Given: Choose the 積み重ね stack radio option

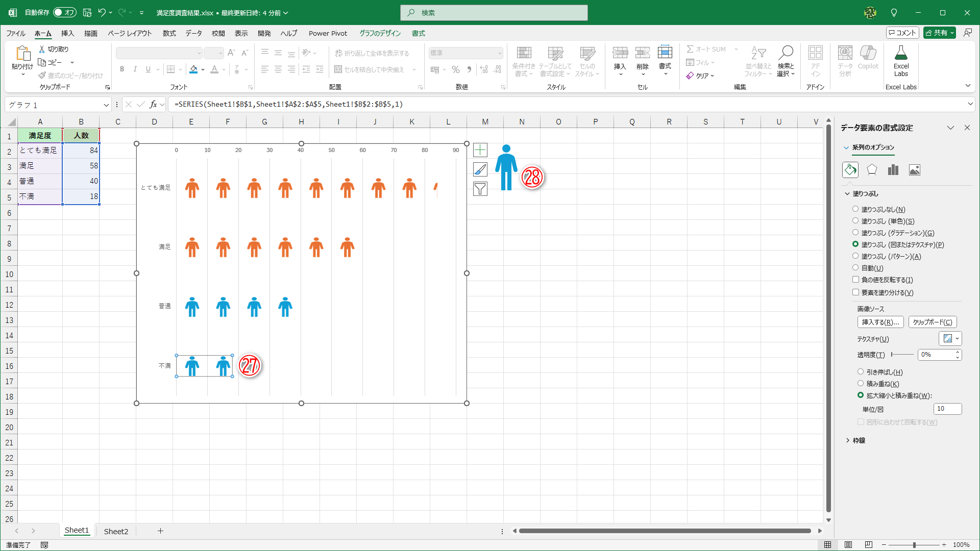Looking at the screenshot, I should click(x=861, y=384).
